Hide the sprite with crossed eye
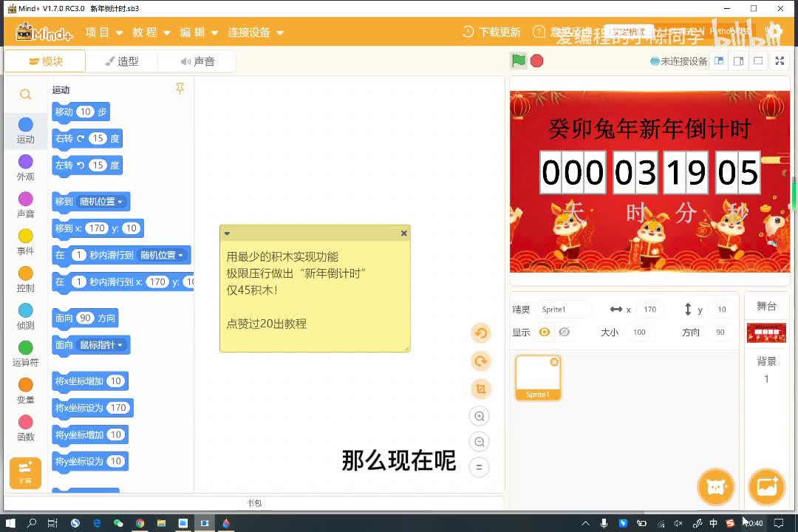798x532 pixels. pyautogui.click(x=564, y=332)
